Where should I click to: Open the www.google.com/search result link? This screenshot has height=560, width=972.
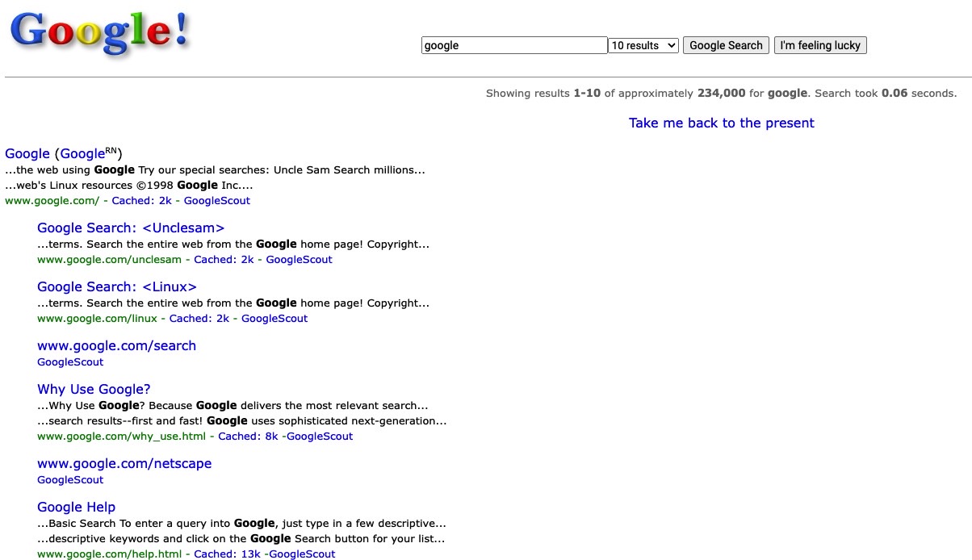(116, 345)
